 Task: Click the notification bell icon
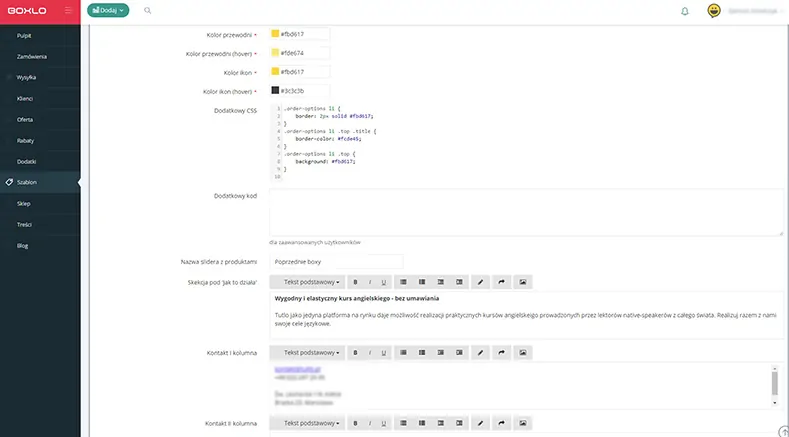(684, 11)
